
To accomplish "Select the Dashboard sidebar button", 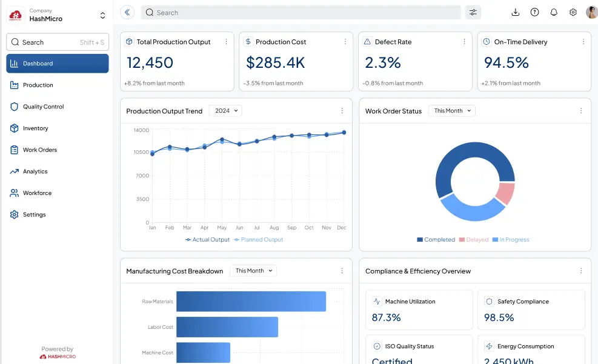I will (58, 64).
